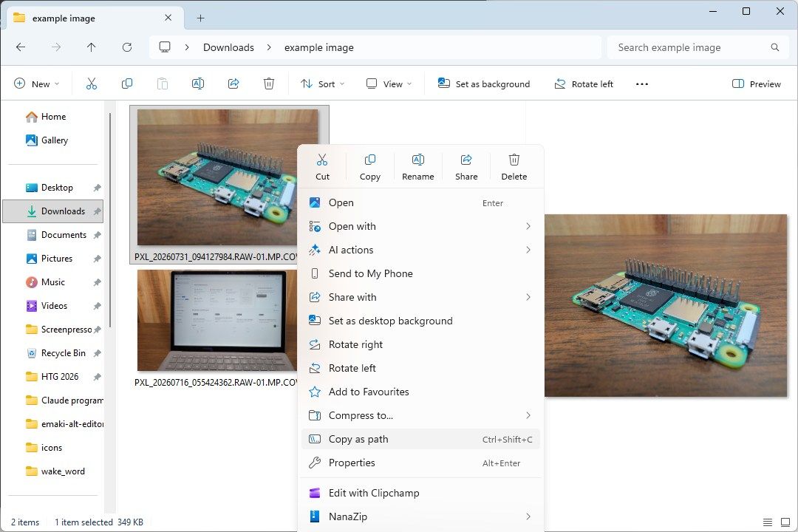
Task: Unpin Desktop from quick access
Action: 98,188
